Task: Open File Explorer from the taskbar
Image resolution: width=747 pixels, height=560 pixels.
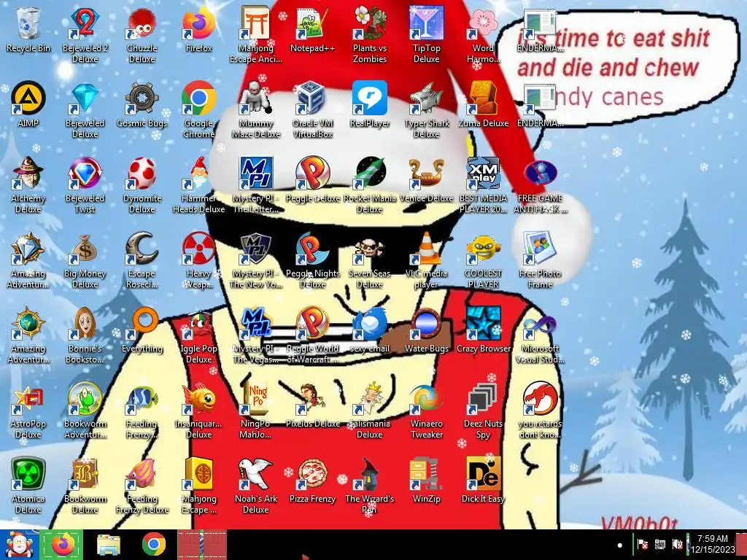Action: (x=109, y=545)
